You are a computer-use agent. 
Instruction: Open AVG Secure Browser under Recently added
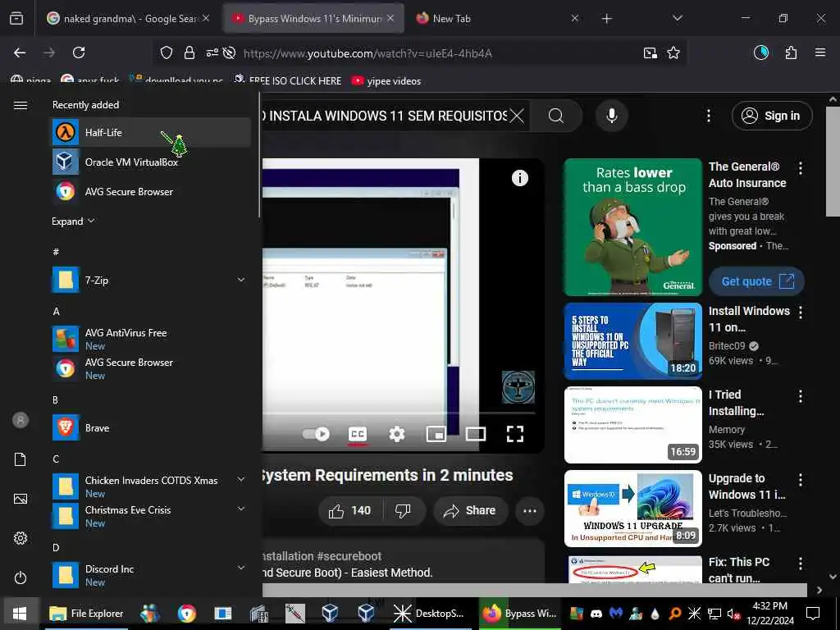pos(151,191)
